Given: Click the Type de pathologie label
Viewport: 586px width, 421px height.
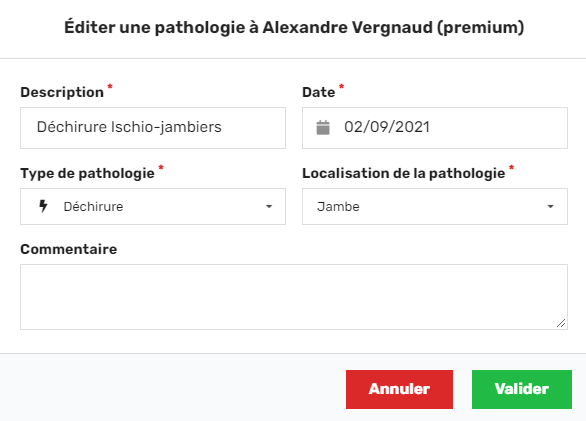Looking at the screenshot, I should [x=87, y=173].
